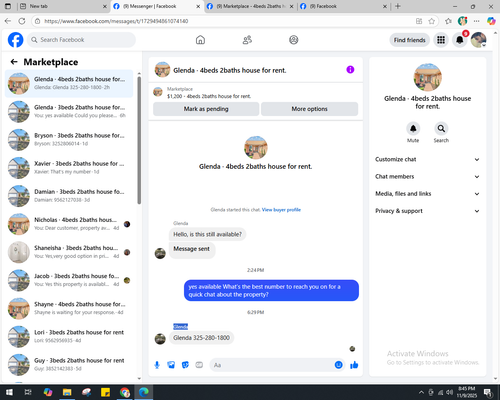This screenshot has height=400, width=500.
Task: Search in conversation with magnifier icon
Action: (x=441, y=129)
